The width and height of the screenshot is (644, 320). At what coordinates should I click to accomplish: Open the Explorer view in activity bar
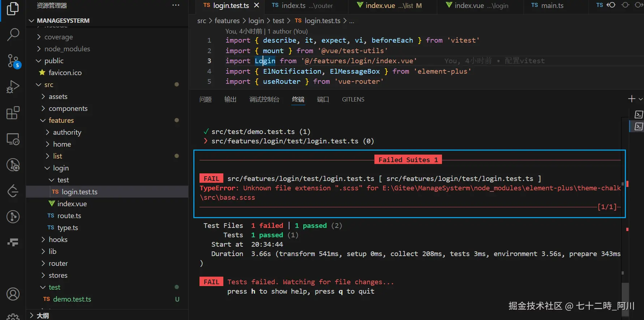pyautogui.click(x=13, y=9)
